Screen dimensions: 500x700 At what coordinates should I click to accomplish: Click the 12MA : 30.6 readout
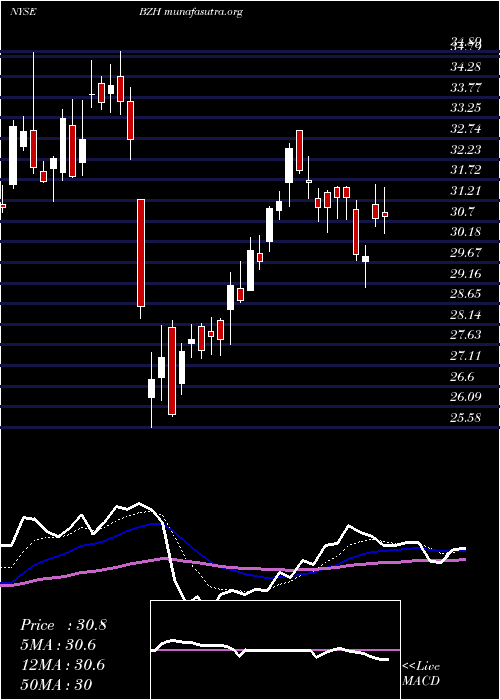click(x=62, y=665)
